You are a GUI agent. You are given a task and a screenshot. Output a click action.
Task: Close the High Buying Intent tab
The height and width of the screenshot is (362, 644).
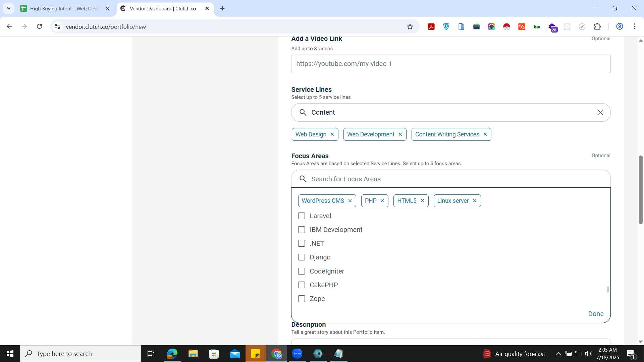click(107, 9)
